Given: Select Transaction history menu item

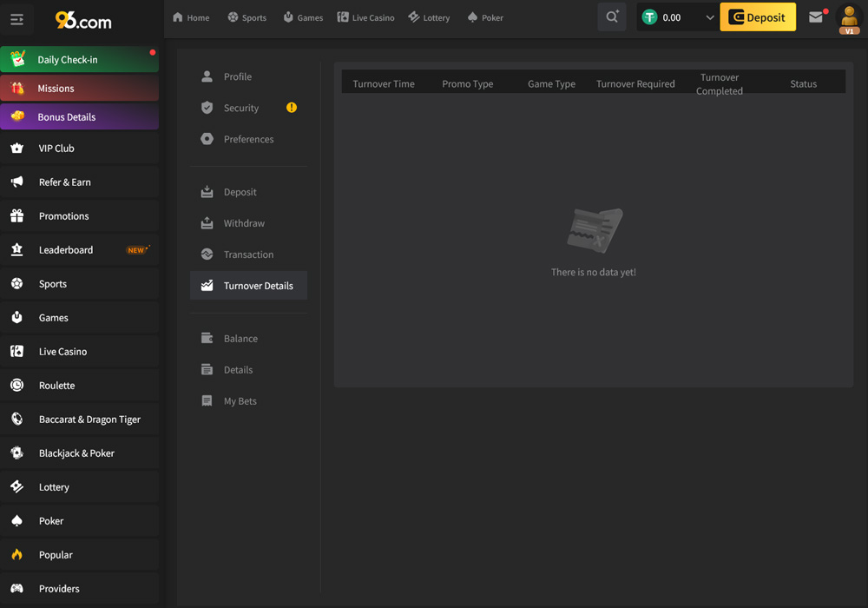Looking at the screenshot, I should [248, 254].
